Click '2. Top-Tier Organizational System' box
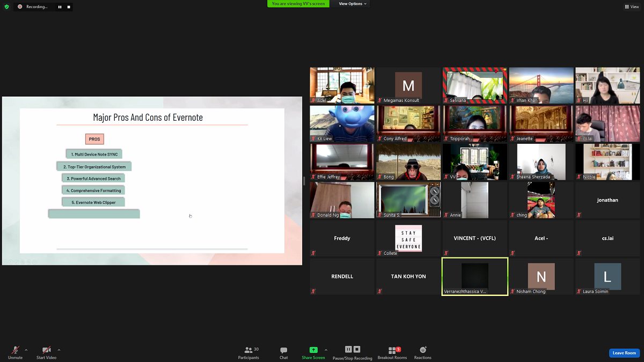 pos(94,167)
